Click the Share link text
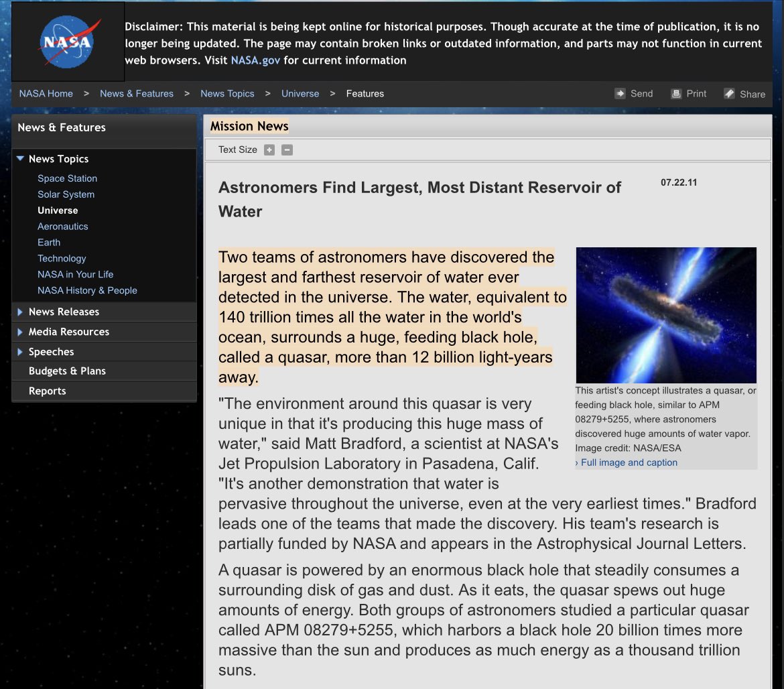The width and height of the screenshot is (784, 689). 753,94
